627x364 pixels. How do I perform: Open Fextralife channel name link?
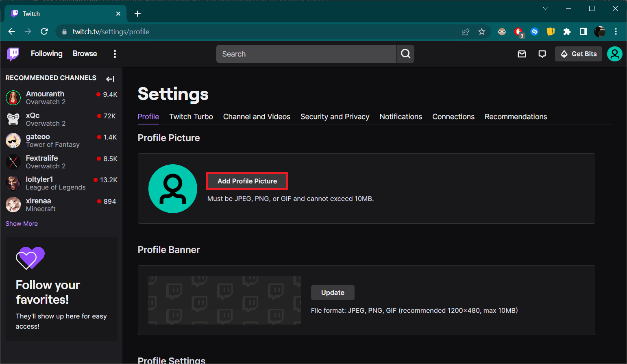(42, 158)
